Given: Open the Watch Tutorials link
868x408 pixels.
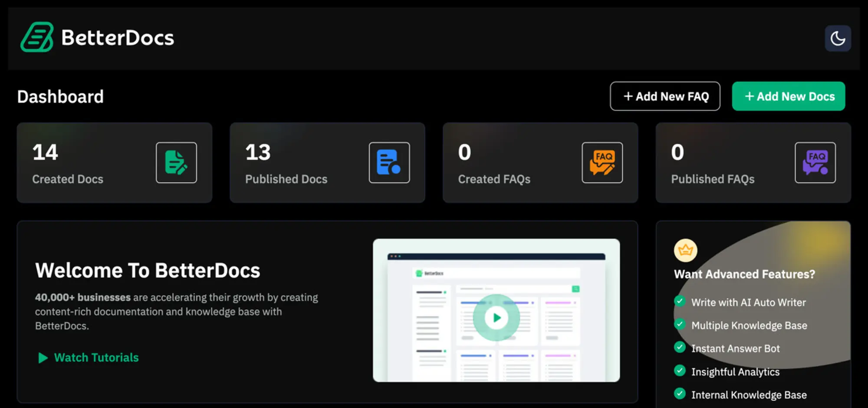Looking at the screenshot, I should pyautogui.click(x=96, y=358).
